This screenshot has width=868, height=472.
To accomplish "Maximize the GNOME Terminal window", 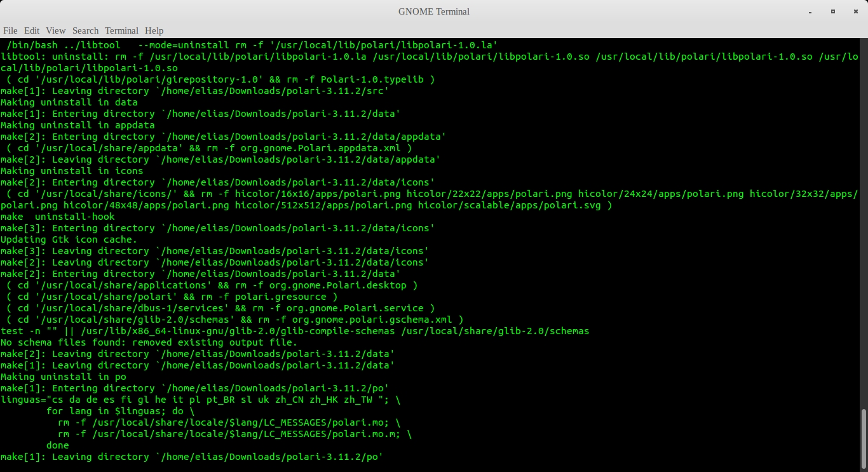I will pyautogui.click(x=833, y=11).
